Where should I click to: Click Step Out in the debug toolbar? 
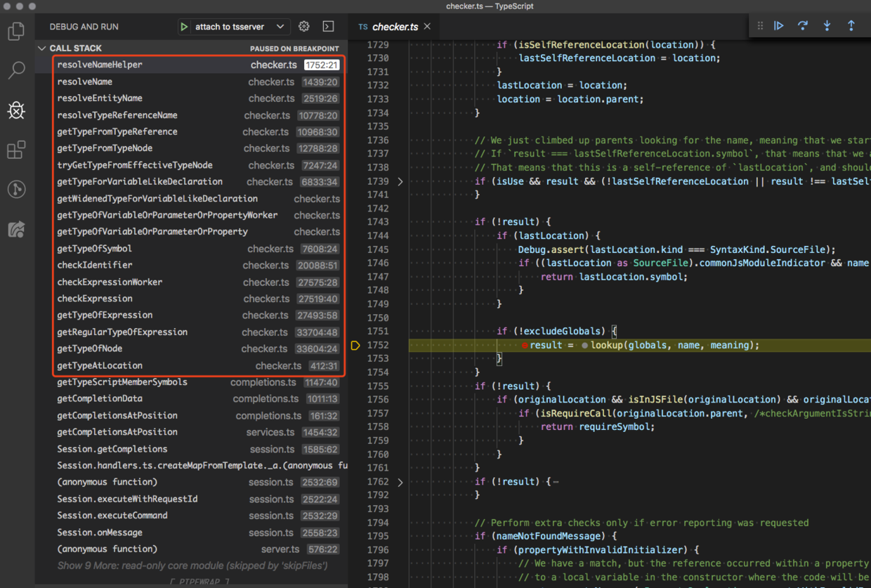tap(851, 26)
